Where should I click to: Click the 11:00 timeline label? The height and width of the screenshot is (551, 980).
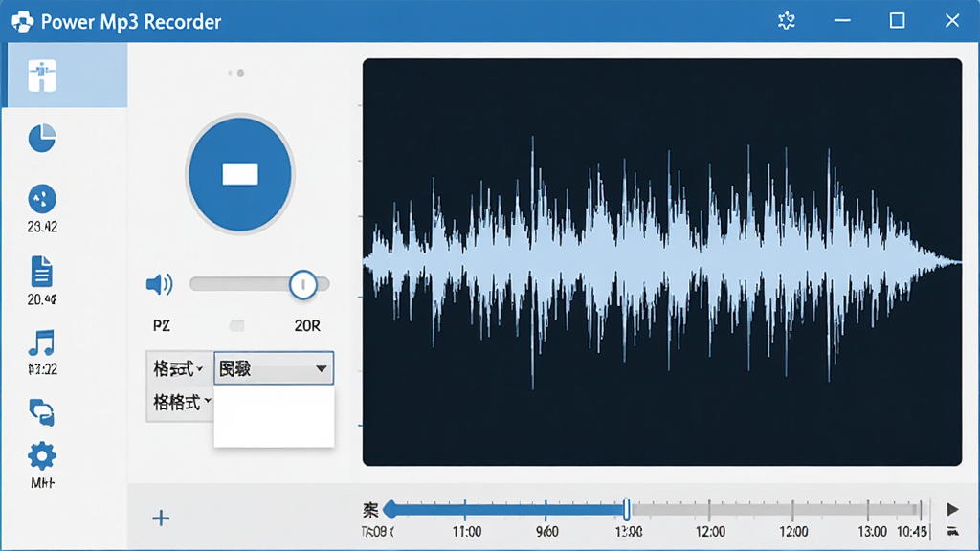[x=467, y=532]
